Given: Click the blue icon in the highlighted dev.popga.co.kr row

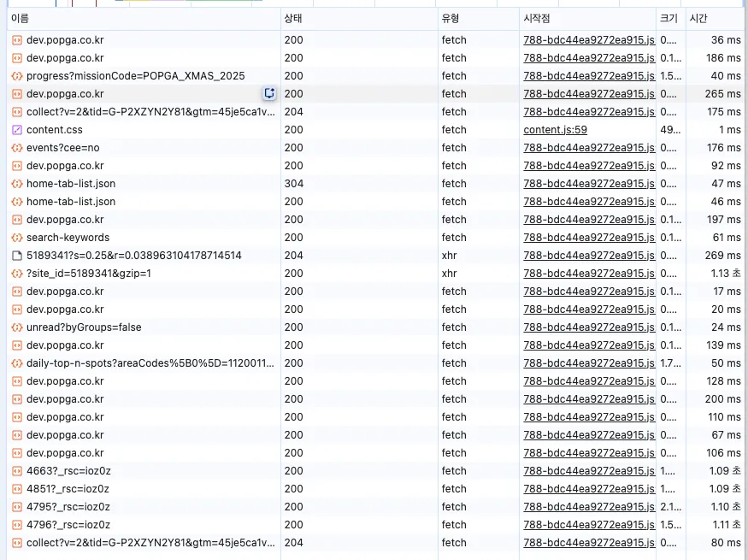Looking at the screenshot, I should (269, 94).
